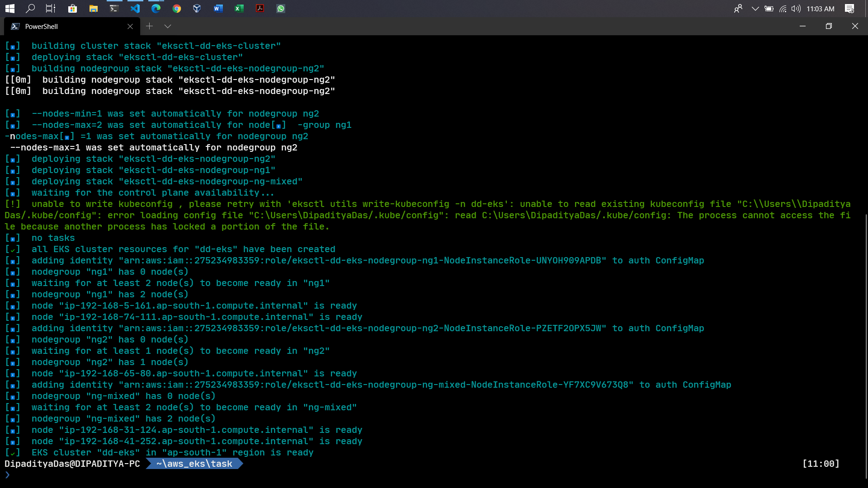This screenshot has width=868, height=488.
Task: Show hidden system tray icons
Action: pyautogui.click(x=755, y=9)
